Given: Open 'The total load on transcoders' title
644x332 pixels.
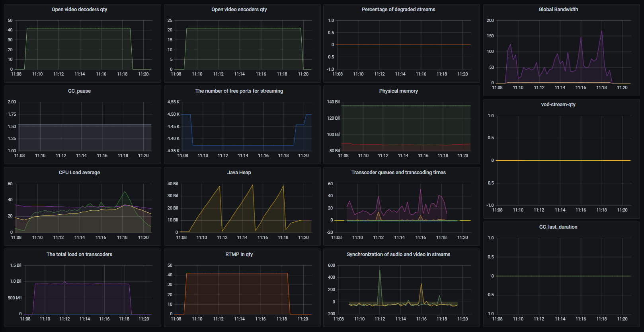Looking at the screenshot, I should pyautogui.click(x=79, y=254).
